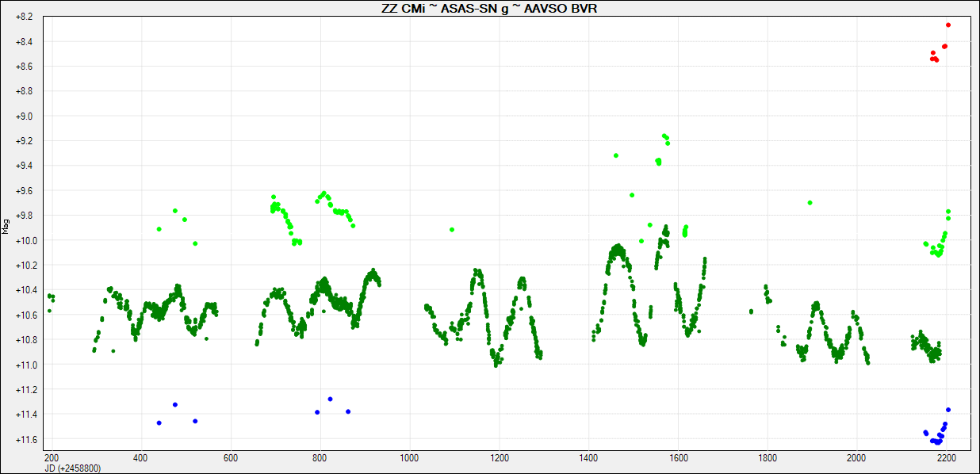Click the +9.0 magnitude tick label
Image resolution: width=980 pixels, height=474 pixels.
[x=23, y=117]
